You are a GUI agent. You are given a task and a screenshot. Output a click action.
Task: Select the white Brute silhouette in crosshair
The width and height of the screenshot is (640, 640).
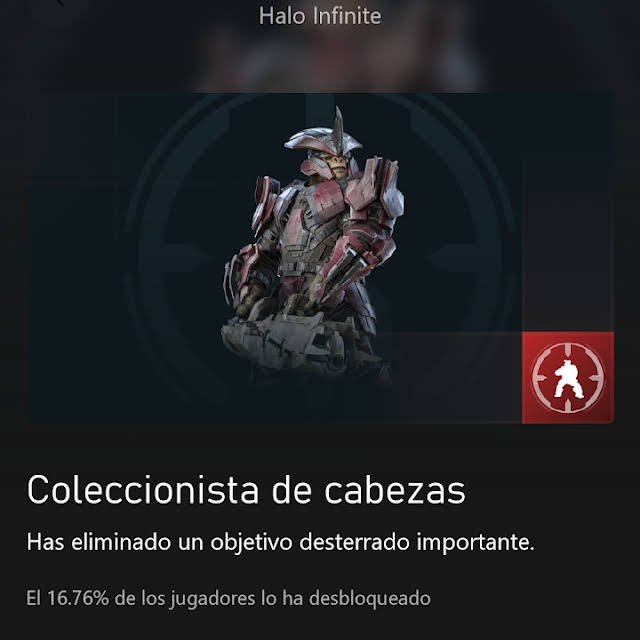pyautogui.click(x=568, y=379)
